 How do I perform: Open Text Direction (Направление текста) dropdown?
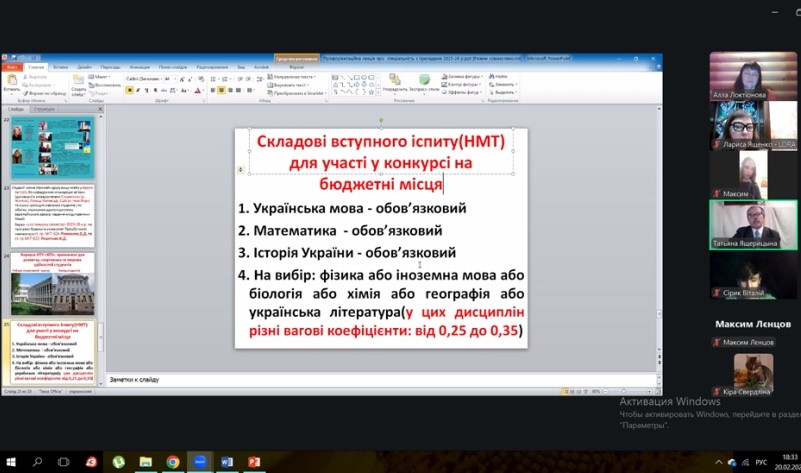[x=292, y=77]
